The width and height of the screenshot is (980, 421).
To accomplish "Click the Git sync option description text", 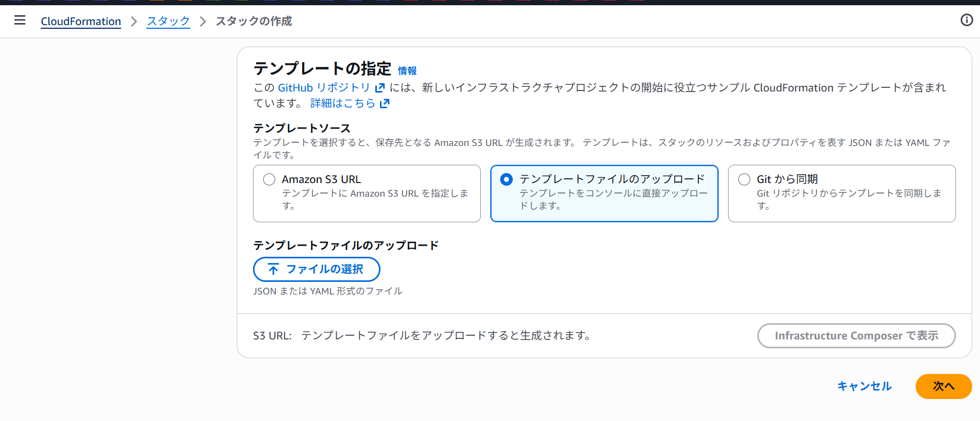I will [849, 199].
